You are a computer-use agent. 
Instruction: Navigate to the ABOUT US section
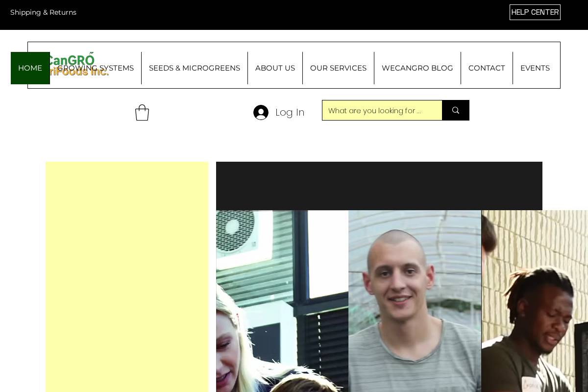(x=275, y=68)
